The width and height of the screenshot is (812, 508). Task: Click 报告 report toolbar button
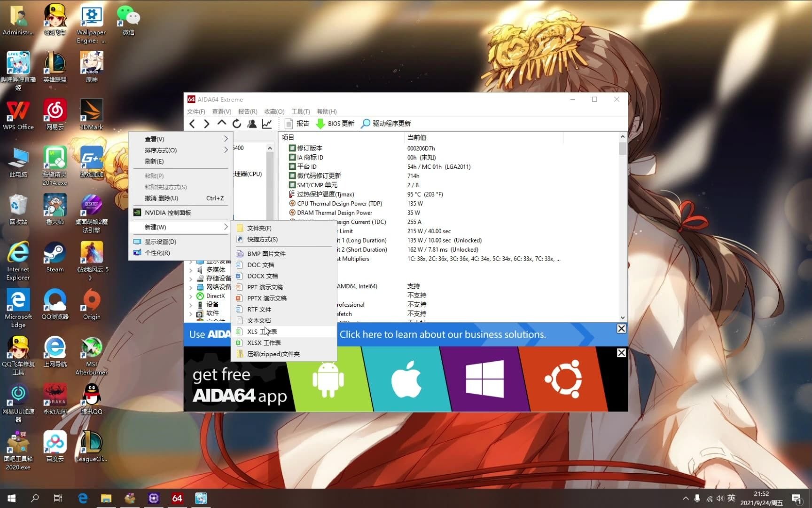point(297,124)
